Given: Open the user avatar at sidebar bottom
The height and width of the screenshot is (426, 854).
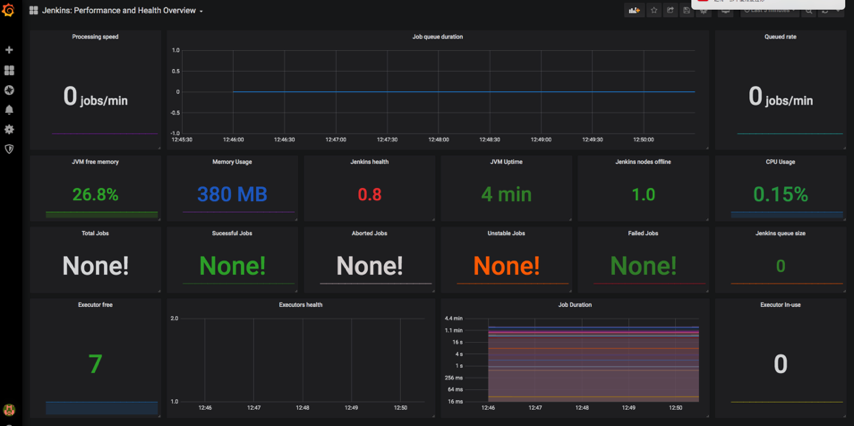Looking at the screenshot, I should pos(9,409).
